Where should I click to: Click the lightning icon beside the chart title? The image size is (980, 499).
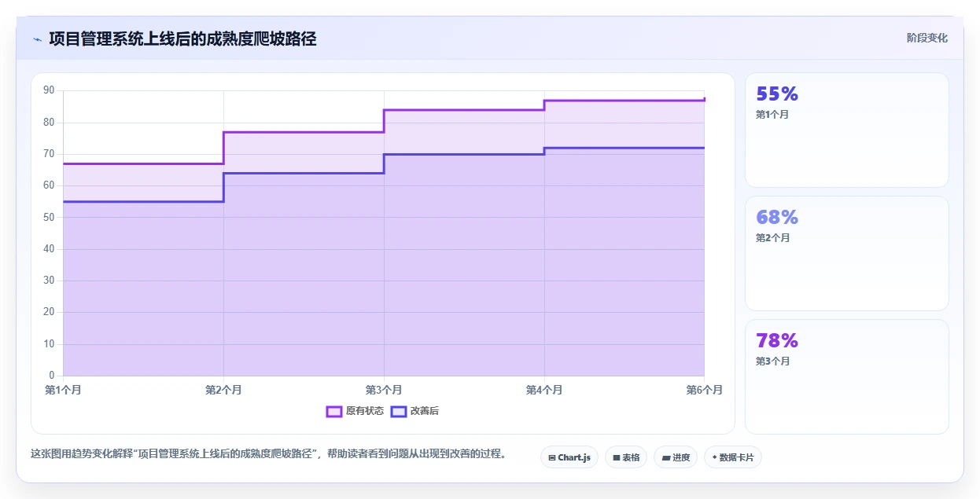37,39
